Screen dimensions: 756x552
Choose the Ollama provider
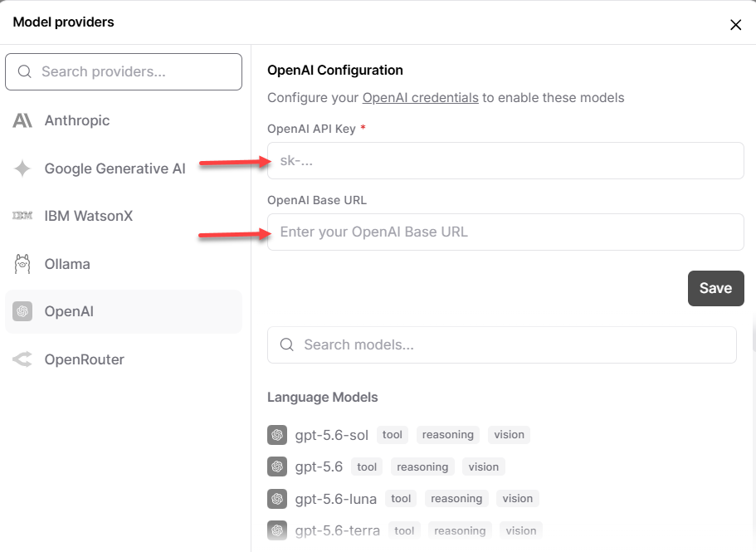click(x=124, y=264)
